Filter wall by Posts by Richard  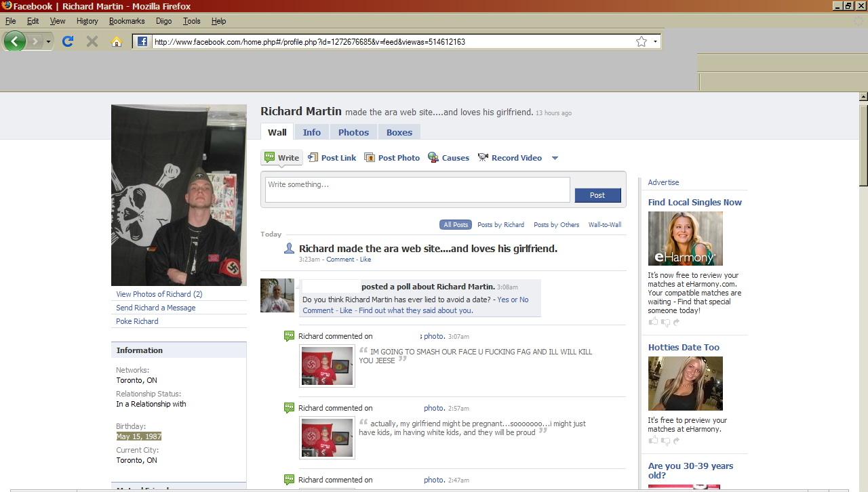click(500, 224)
